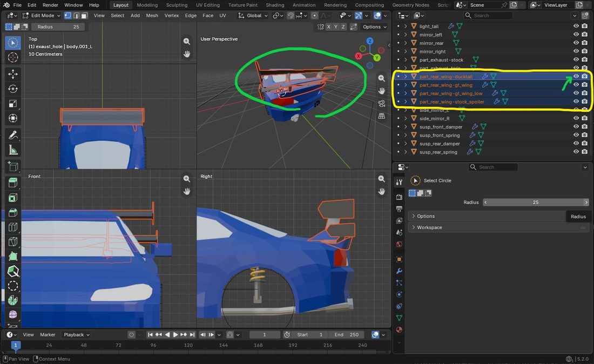Open the viewport Options dropdown
Image resolution: width=594 pixels, height=364 pixels.
(x=374, y=27)
